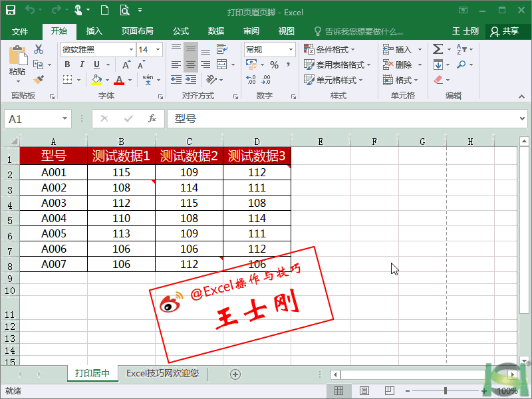The width and height of the screenshot is (532, 399).
Task: Toggle Center horizontal alignment
Action: 191,65
